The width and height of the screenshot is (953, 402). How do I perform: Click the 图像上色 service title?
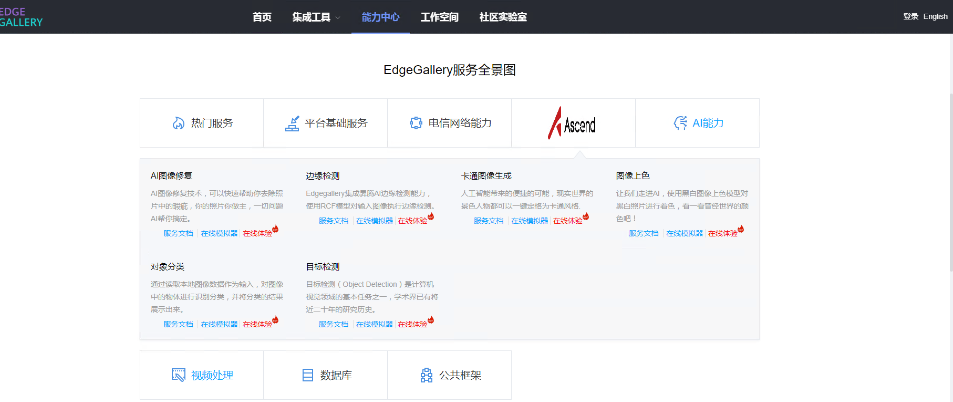pos(633,176)
